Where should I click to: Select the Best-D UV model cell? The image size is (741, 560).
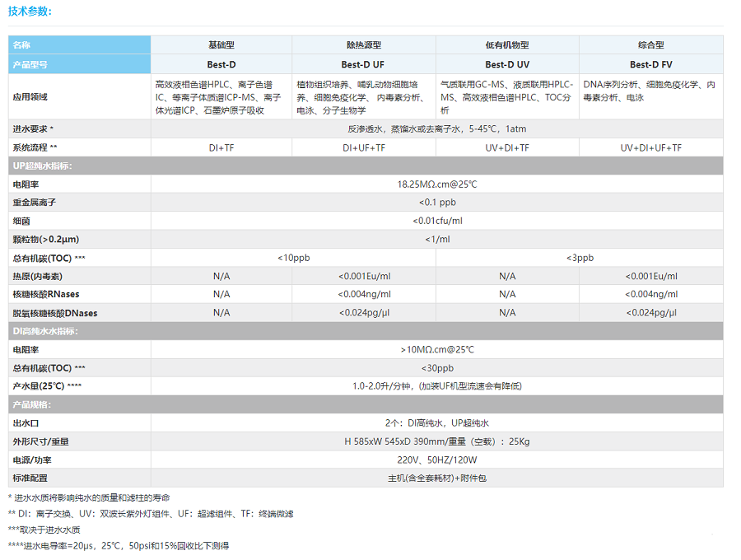point(506,64)
